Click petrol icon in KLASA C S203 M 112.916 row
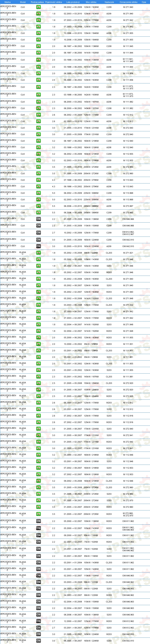Image resolution: width=150 pixels, height=644 pixels. tap(38, 416)
